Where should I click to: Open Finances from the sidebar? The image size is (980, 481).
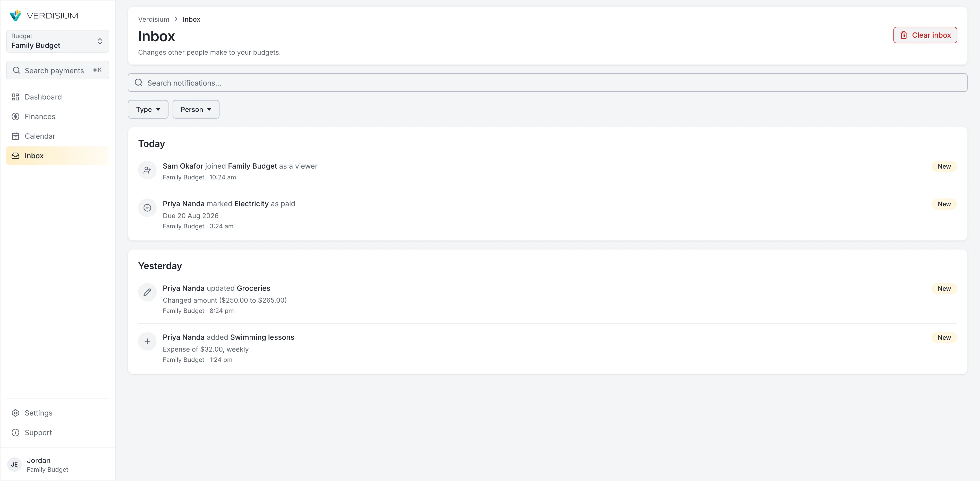click(57, 117)
